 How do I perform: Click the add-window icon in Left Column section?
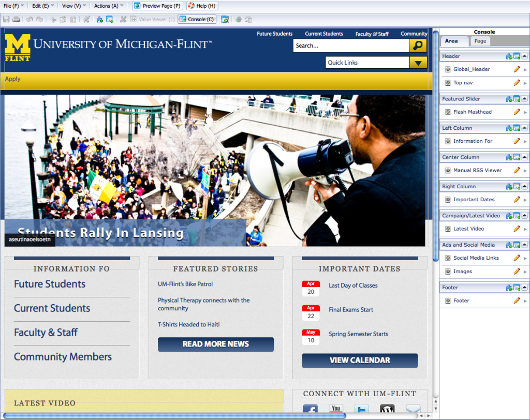pyautogui.click(x=517, y=128)
